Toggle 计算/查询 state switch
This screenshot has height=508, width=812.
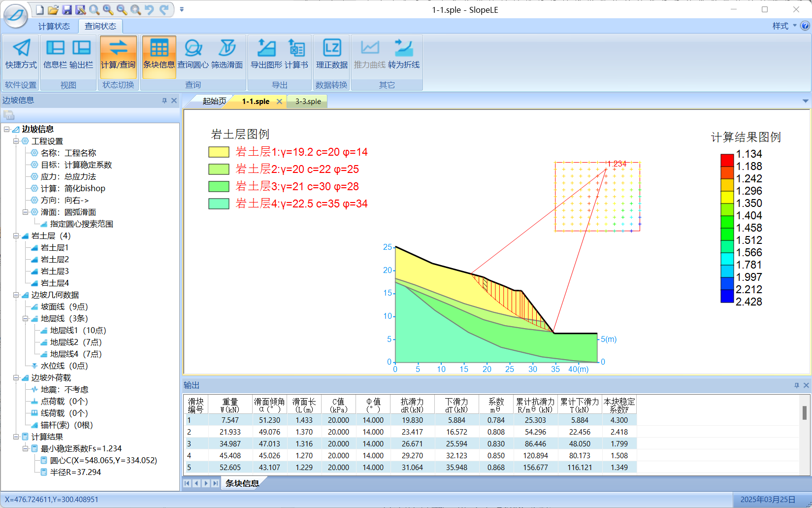[118, 57]
